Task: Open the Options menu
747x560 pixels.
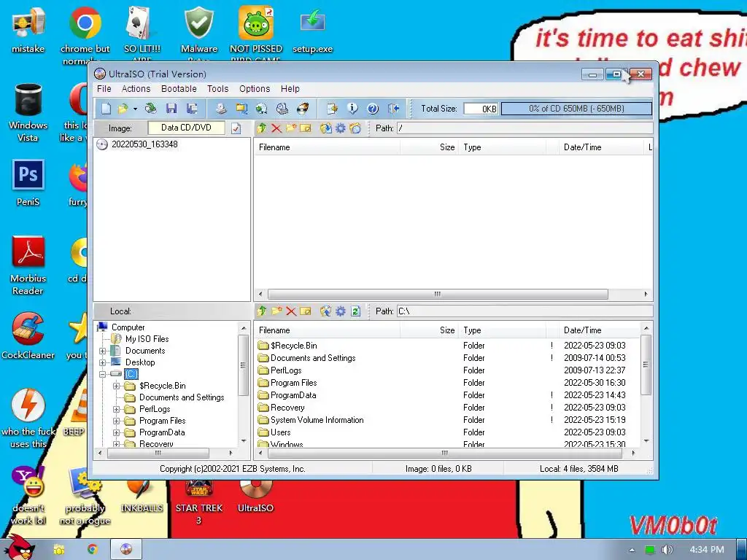Action: (255, 88)
